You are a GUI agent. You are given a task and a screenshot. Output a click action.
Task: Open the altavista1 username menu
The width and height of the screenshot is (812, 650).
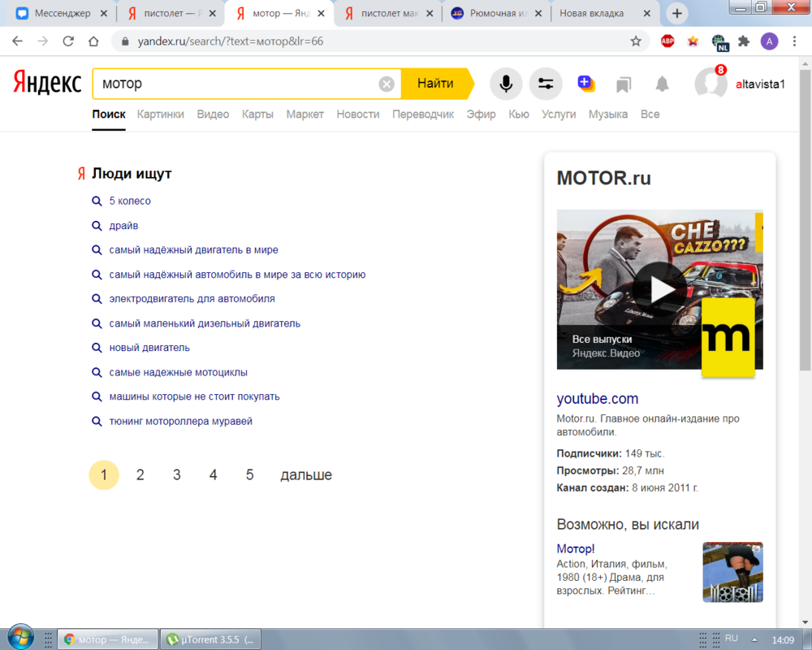760,84
